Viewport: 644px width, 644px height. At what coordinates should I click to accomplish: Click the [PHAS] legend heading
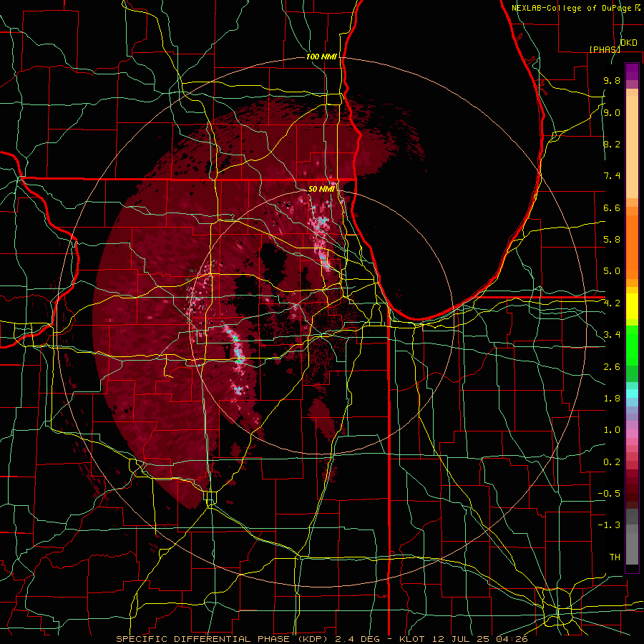pyautogui.click(x=605, y=49)
